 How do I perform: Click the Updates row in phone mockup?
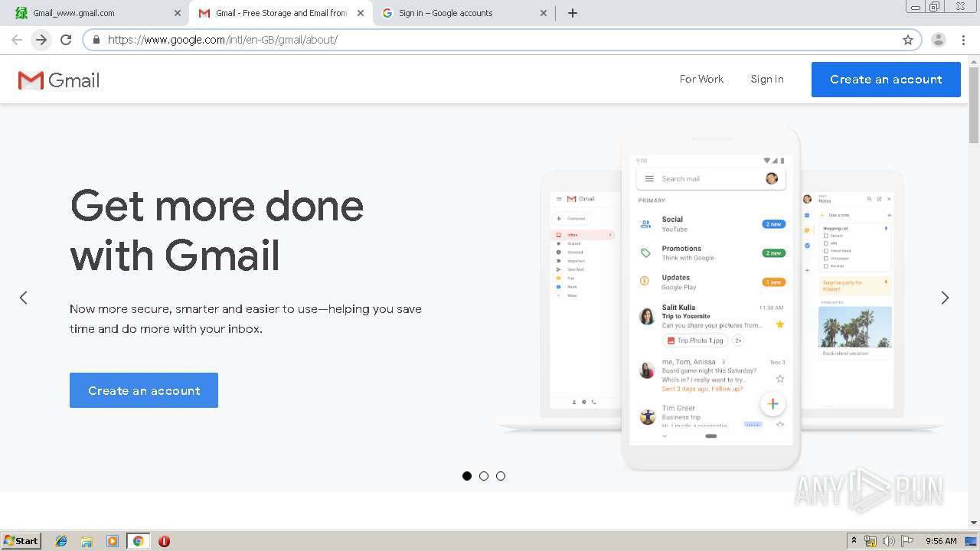pyautogui.click(x=711, y=282)
